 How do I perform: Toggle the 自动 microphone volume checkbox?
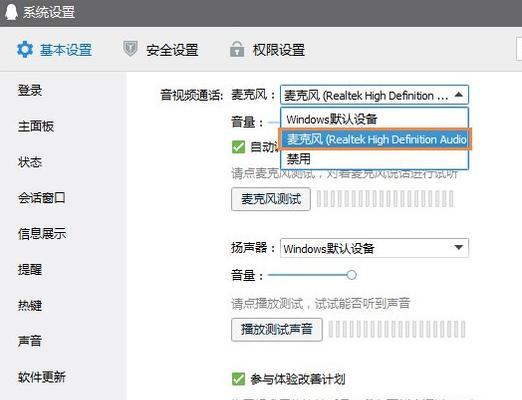pos(238,147)
